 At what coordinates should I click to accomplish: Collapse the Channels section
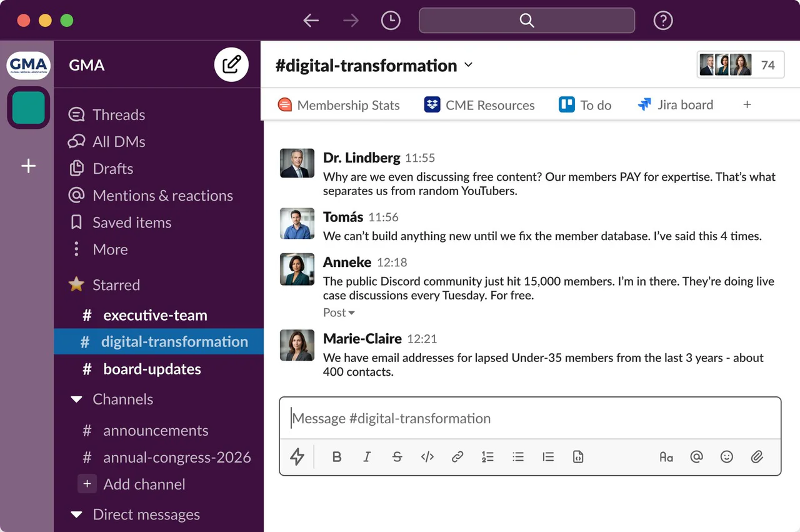click(x=77, y=399)
